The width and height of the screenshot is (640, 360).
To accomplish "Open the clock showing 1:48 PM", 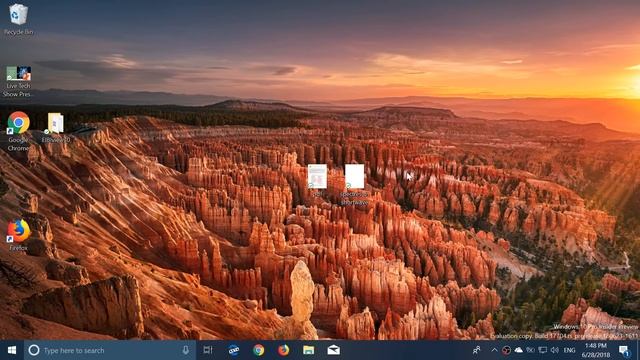I will click(x=596, y=350).
